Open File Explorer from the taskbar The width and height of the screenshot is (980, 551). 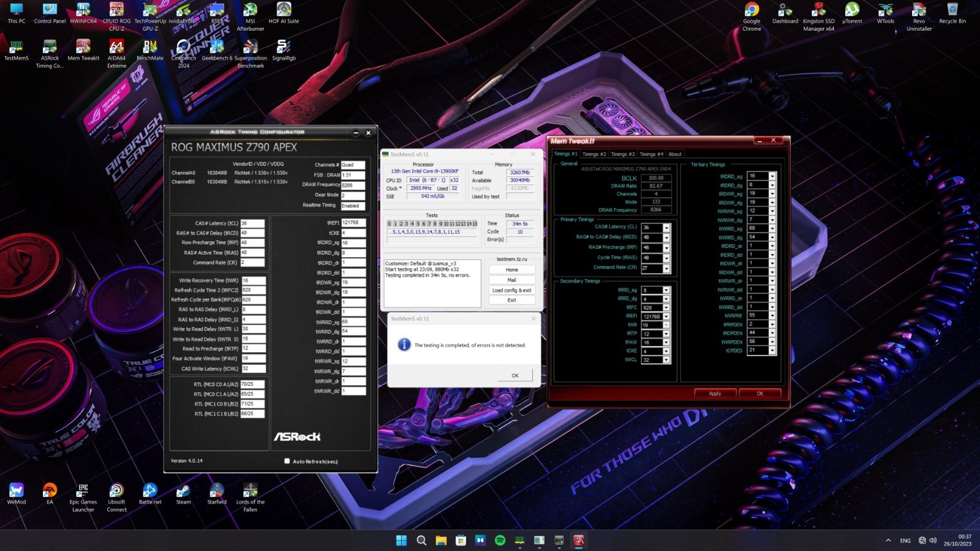(441, 540)
